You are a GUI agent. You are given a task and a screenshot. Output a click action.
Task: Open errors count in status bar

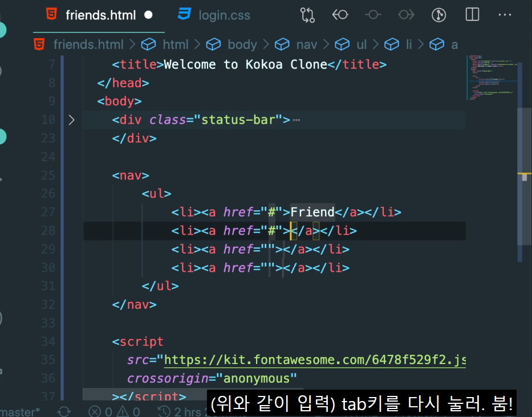[100, 411]
